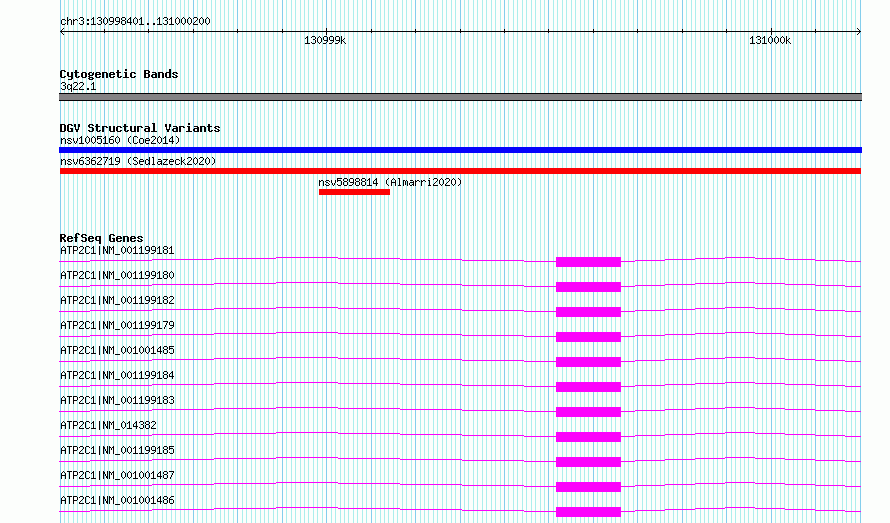
Task: Open transcript ATP2C1|NM_001199179 label
Action: [117, 325]
